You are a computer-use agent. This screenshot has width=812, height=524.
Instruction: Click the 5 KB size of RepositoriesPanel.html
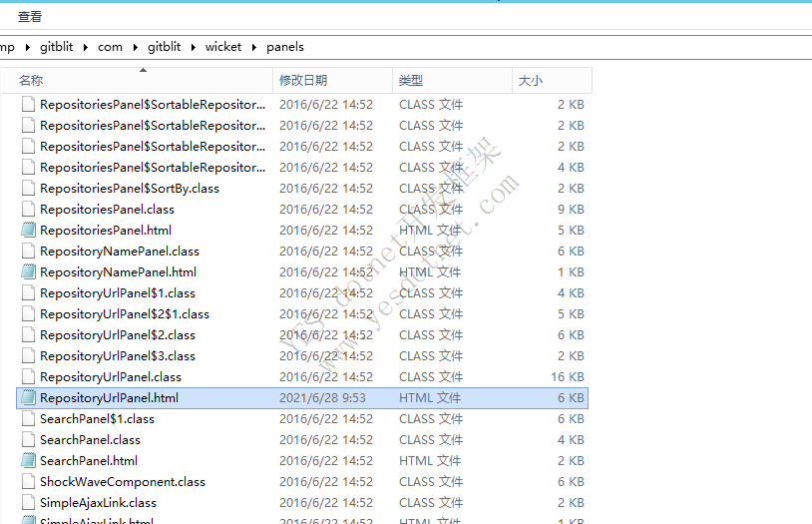tap(572, 231)
